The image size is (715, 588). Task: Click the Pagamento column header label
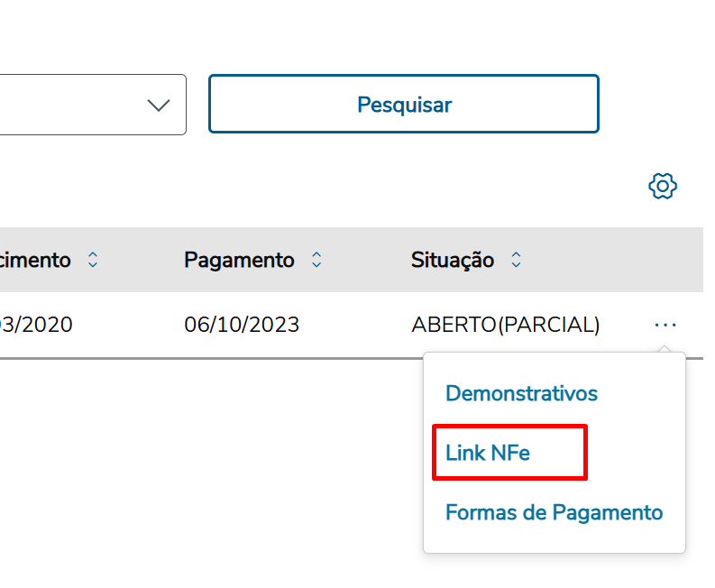239,260
